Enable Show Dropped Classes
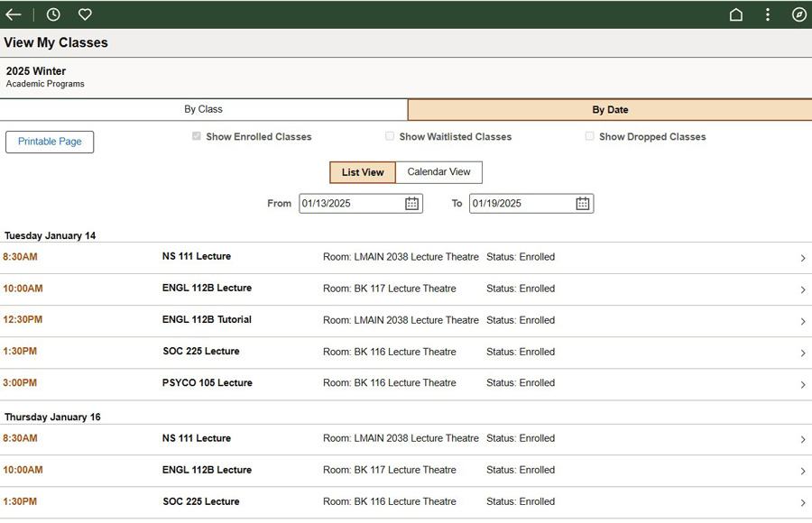This screenshot has width=812, height=523. pyautogui.click(x=589, y=135)
